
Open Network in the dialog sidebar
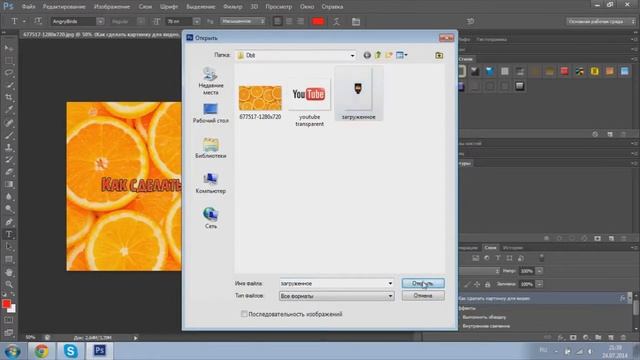pyautogui.click(x=211, y=218)
